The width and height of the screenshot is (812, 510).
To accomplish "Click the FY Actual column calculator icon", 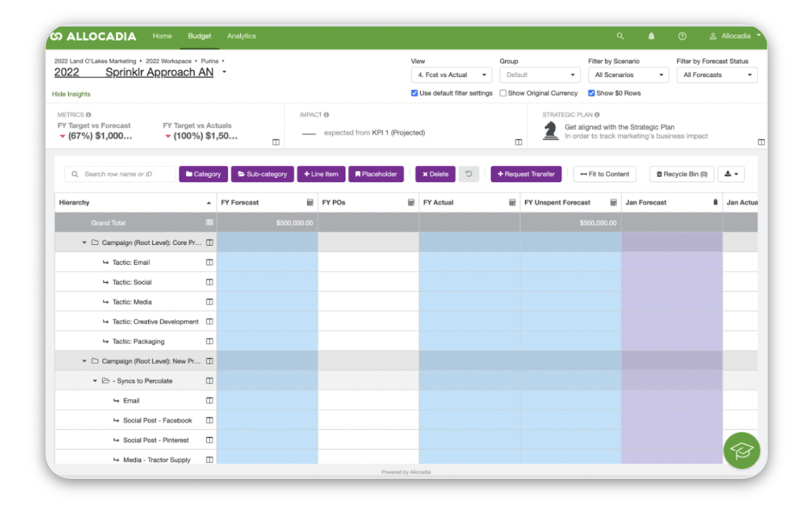I will click(512, 203).
